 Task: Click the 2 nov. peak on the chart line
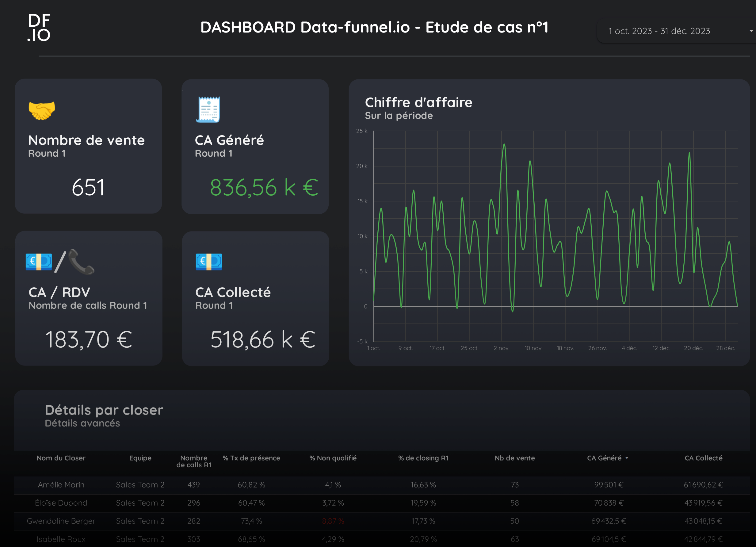pos(504,145)
